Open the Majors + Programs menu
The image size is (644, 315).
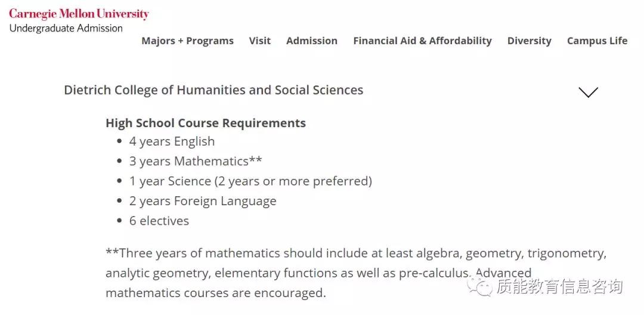[x=187, y=41]
